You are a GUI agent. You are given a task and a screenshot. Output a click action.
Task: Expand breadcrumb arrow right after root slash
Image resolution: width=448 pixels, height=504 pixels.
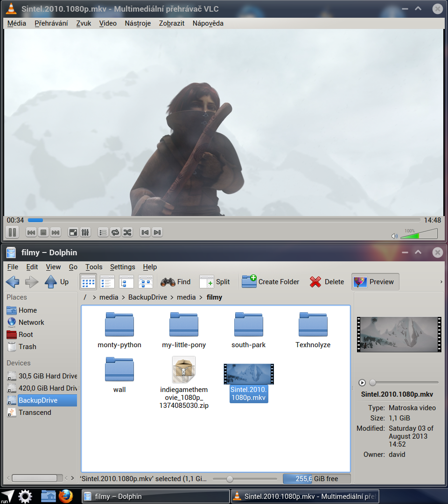point(94,298)
